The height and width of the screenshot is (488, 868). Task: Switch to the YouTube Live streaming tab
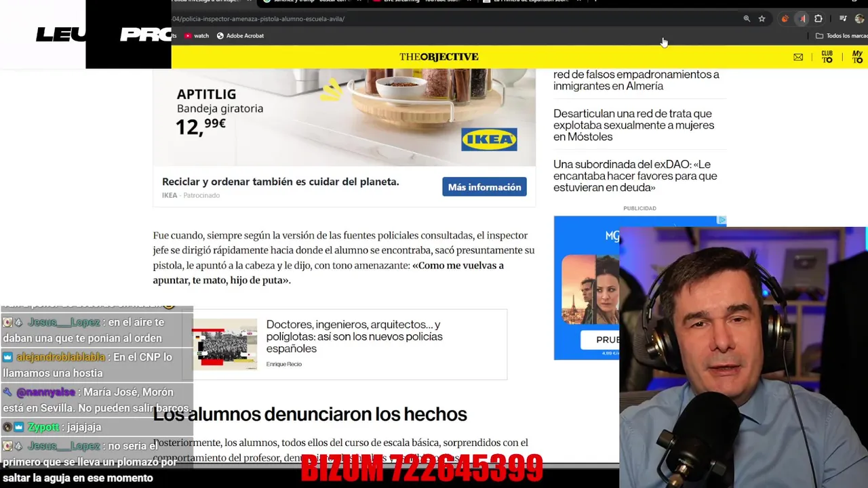point(420,2)
